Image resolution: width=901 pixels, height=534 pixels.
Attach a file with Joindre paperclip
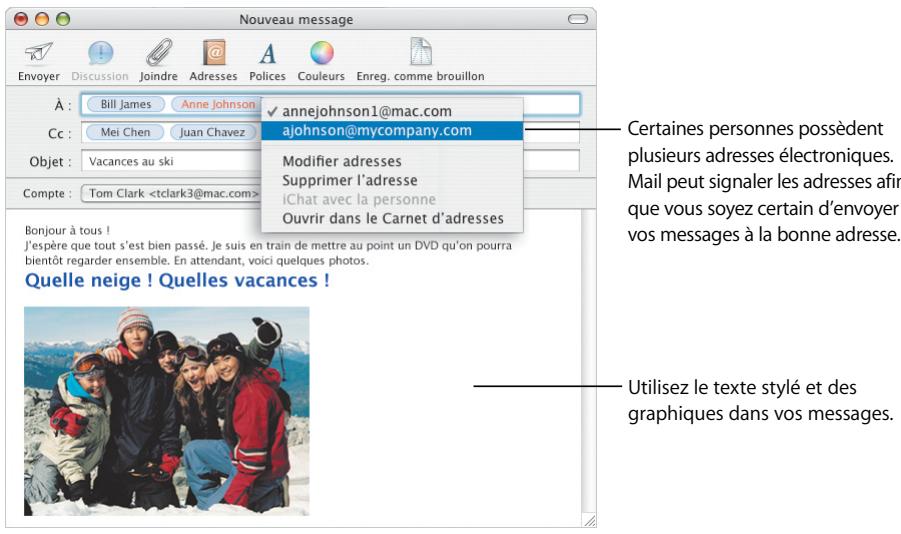(x=159, y=53)
